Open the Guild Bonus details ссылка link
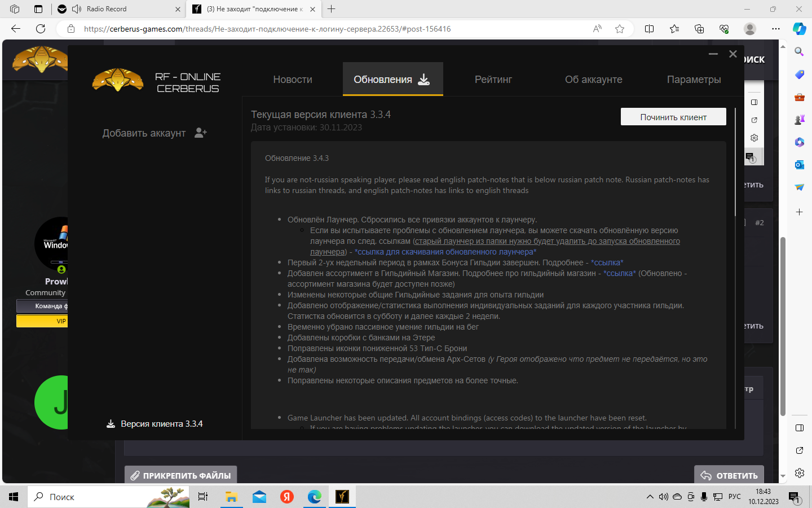The image size is (812, 508). [x=607, y=262]
